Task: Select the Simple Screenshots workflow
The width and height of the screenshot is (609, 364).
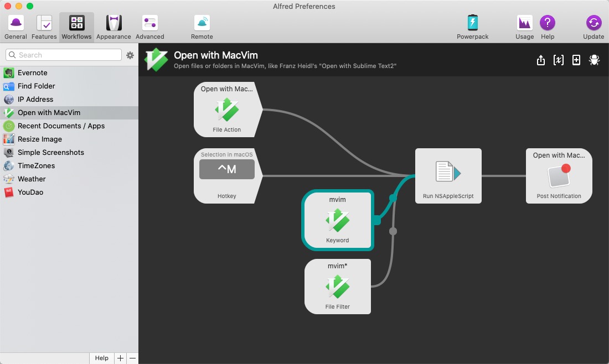Action: (x=69, y=152)
